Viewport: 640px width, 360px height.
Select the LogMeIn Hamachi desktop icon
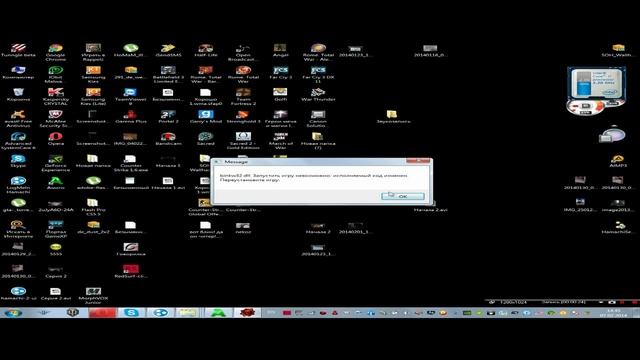click(18, 185)
